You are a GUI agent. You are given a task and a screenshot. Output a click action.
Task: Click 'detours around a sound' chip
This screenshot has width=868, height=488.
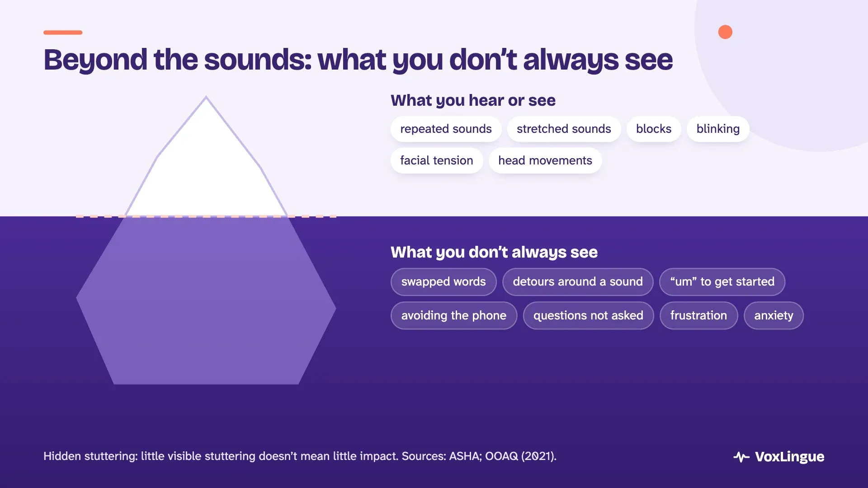click(x=578, y=282)
